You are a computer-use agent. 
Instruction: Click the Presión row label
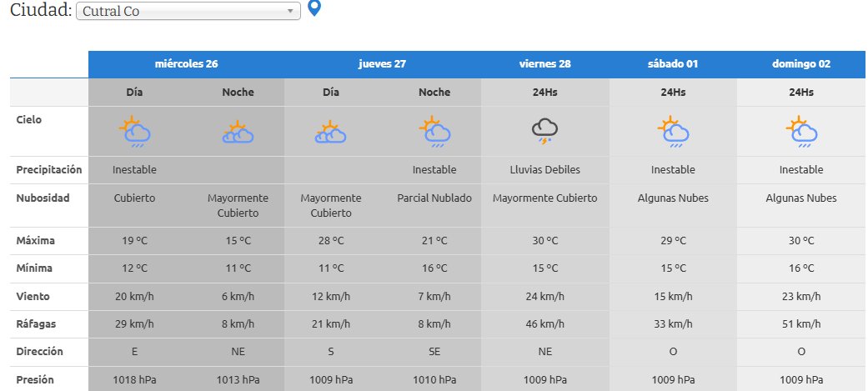[x=35, y=380]
